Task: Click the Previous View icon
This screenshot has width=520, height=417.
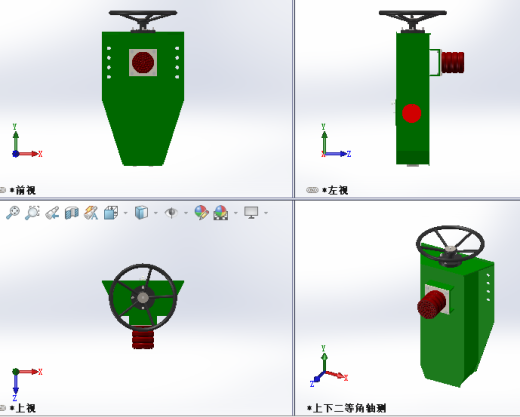Action: point(52,213)
